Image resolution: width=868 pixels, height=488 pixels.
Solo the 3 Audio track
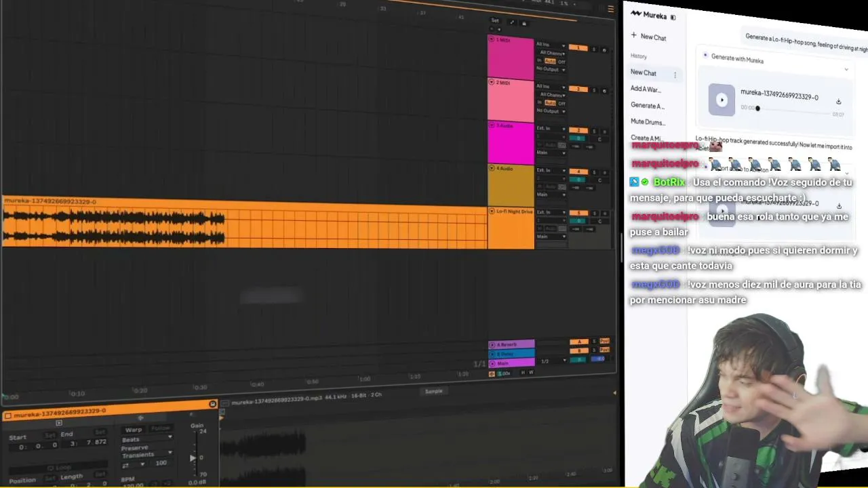click(x=594, y=131)
